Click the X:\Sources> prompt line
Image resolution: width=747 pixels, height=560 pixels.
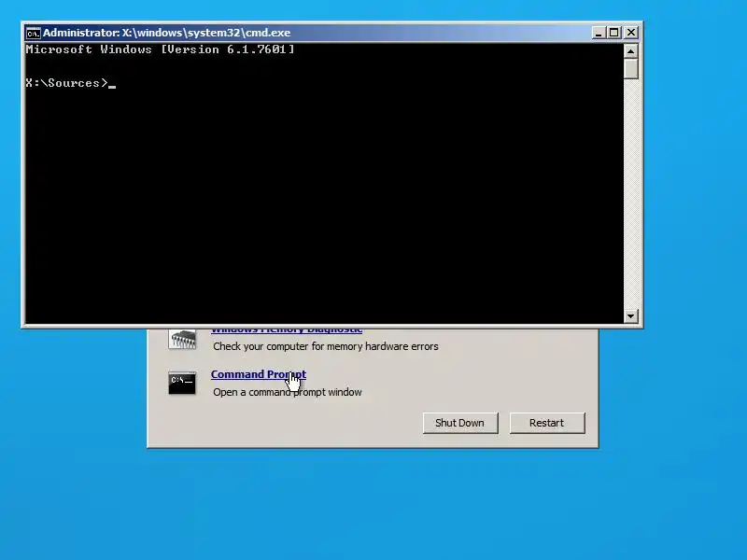[71, 83]
